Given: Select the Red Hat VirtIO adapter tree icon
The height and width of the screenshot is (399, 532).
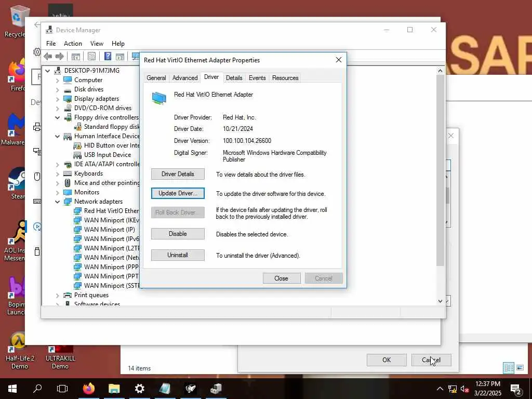Looking at the screenshot, I should (78, 211).
